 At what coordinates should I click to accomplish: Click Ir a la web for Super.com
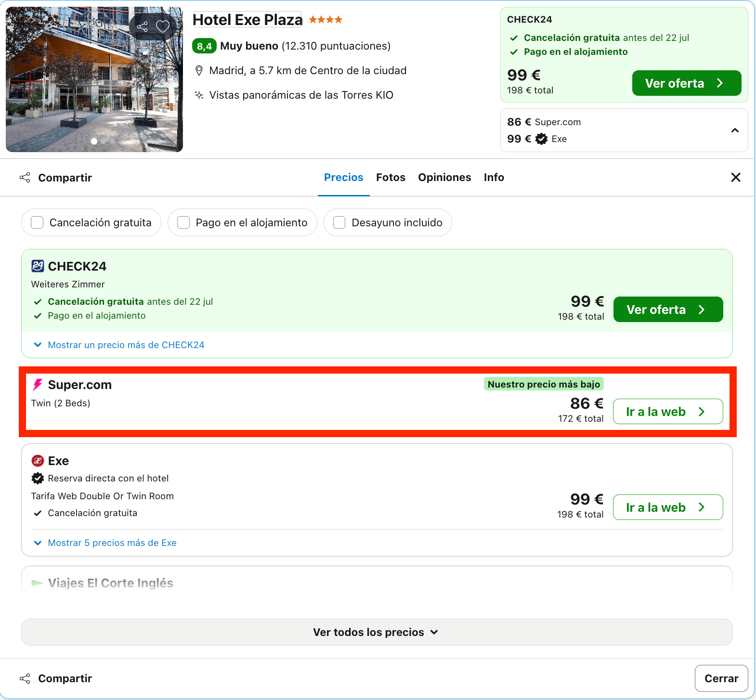coord(668,412)
